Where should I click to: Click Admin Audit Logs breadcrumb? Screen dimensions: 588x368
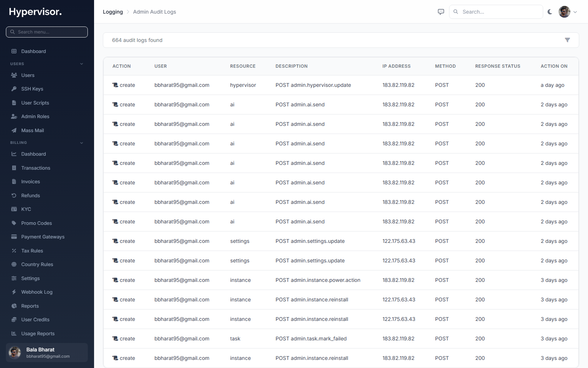point(154,12)
